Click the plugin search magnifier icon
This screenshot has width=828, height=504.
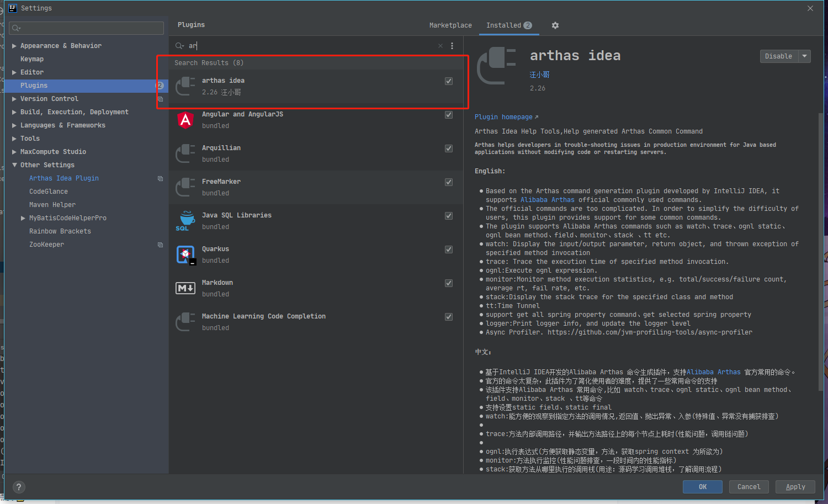179,46
